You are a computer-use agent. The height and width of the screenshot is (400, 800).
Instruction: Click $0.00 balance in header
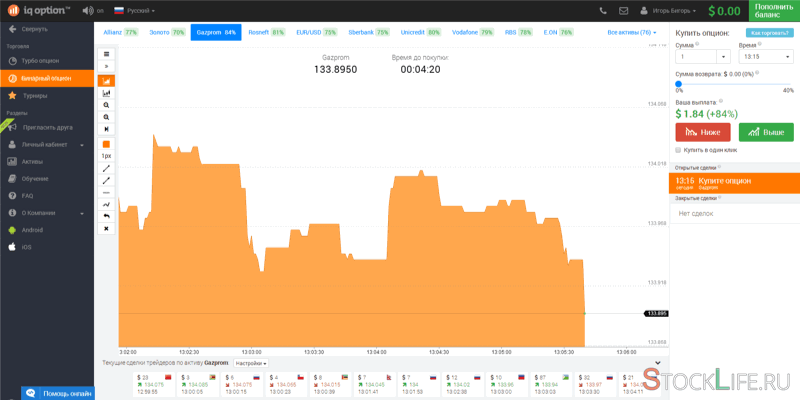click(723, 11)
